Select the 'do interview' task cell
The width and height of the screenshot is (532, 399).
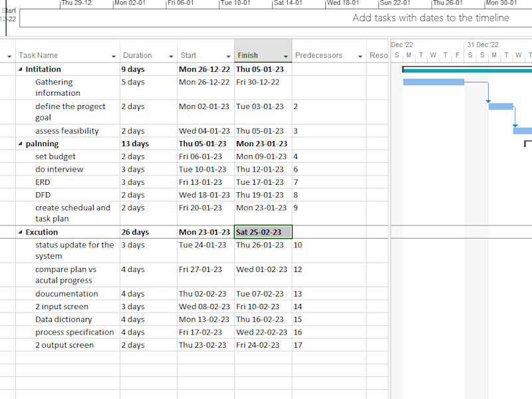point(68,170)
